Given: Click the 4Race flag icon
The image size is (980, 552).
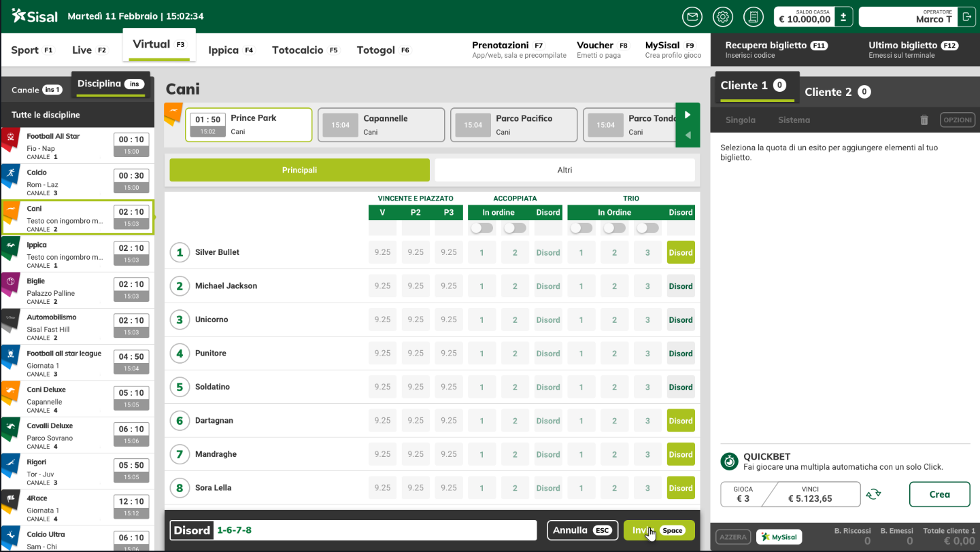Looking at the screenshot, I should (x=11, y=501).
